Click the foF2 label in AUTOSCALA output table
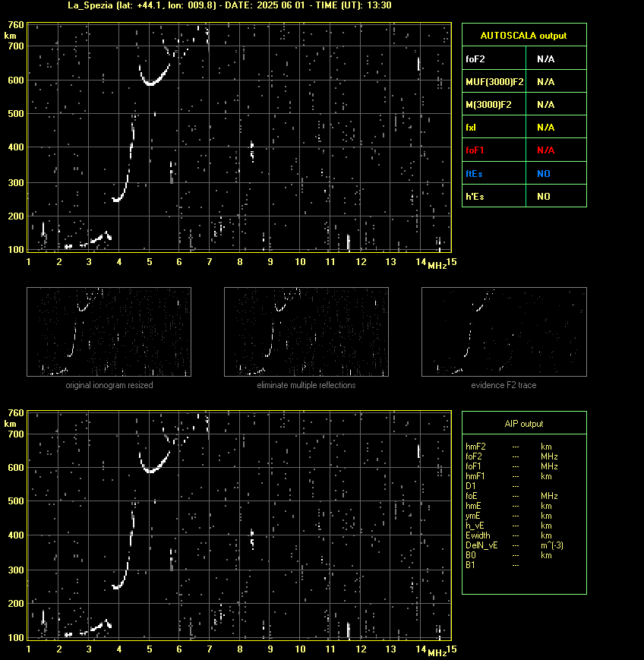 pos(475,59)
